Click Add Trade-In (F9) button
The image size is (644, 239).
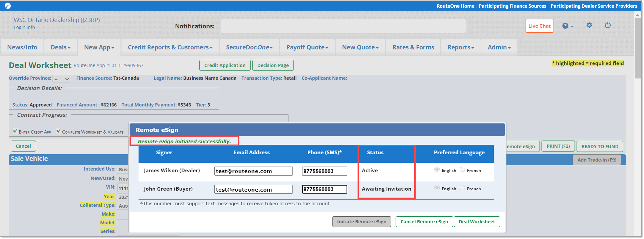coord(597,160)
